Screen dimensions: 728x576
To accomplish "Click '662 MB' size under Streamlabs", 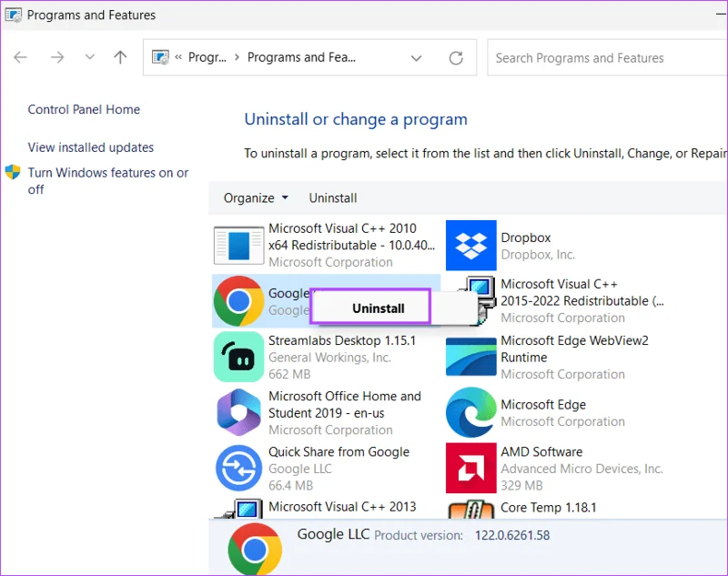I will [x=289, y=374].
